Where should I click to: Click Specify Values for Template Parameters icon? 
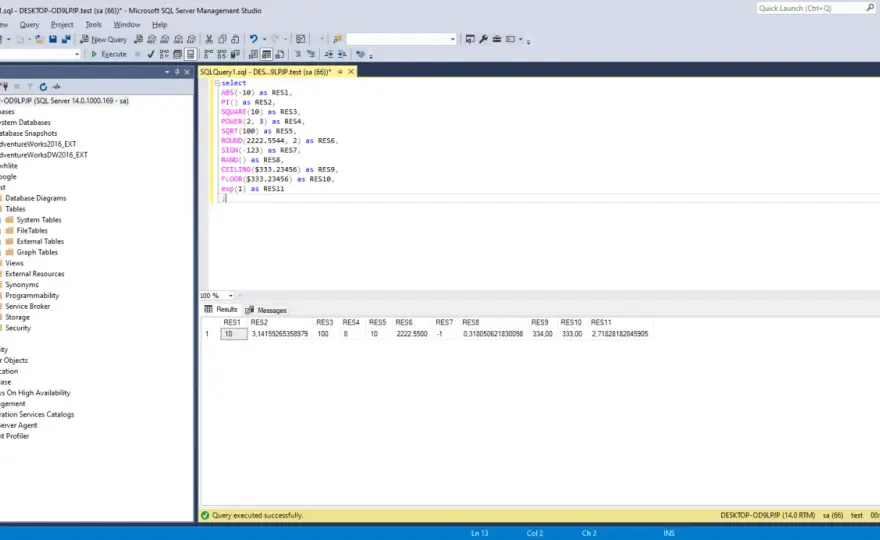click(x=360, y=54)
